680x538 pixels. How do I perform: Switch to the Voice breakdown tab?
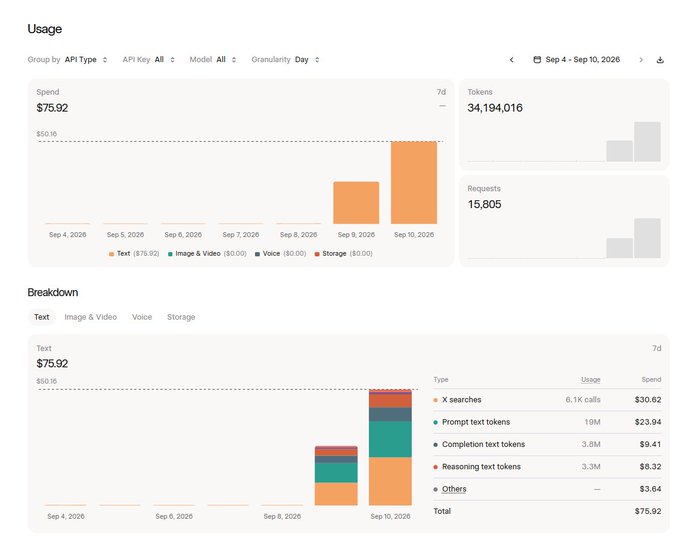pyautogui.click(x=142, y=317)
